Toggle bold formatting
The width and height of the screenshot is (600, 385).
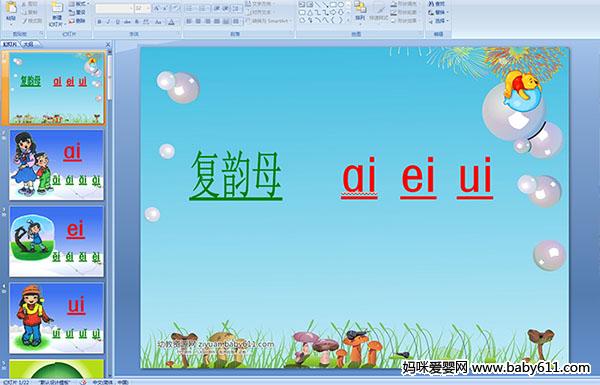tap(99, 22)
